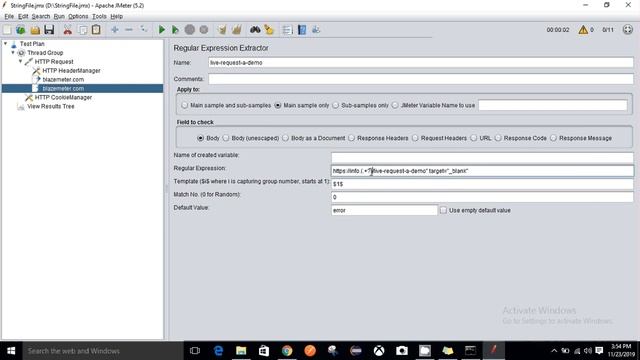Image resolution: width=640 pixels, height=360 pixels.
Task: Open Chrome from the taskbar
Action: (x=287, y=351)
